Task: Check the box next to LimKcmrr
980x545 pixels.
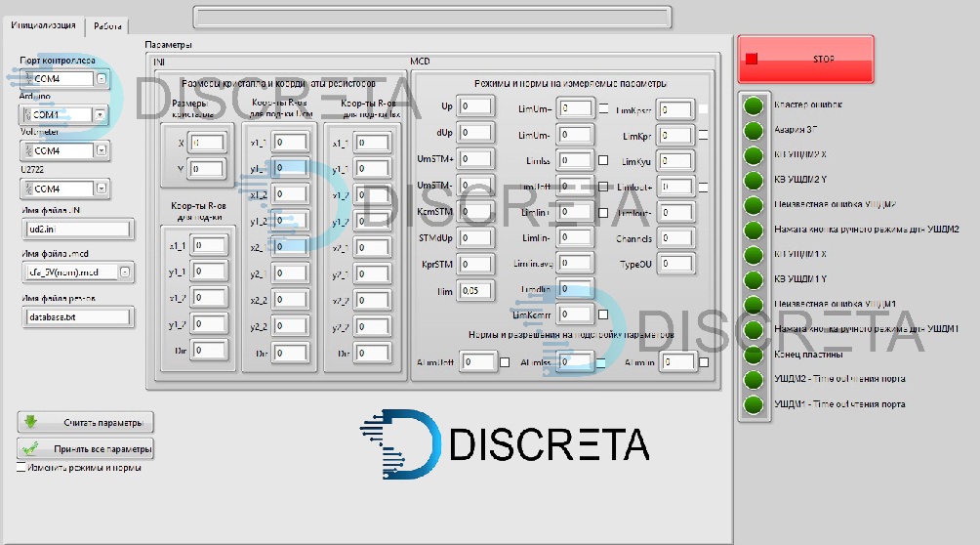Action: click(x=603, y=314)
